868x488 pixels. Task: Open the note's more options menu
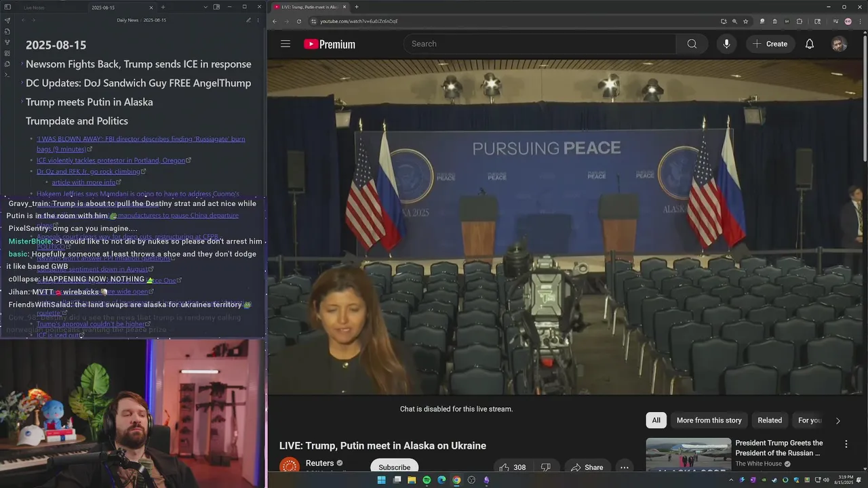[258, 20]
